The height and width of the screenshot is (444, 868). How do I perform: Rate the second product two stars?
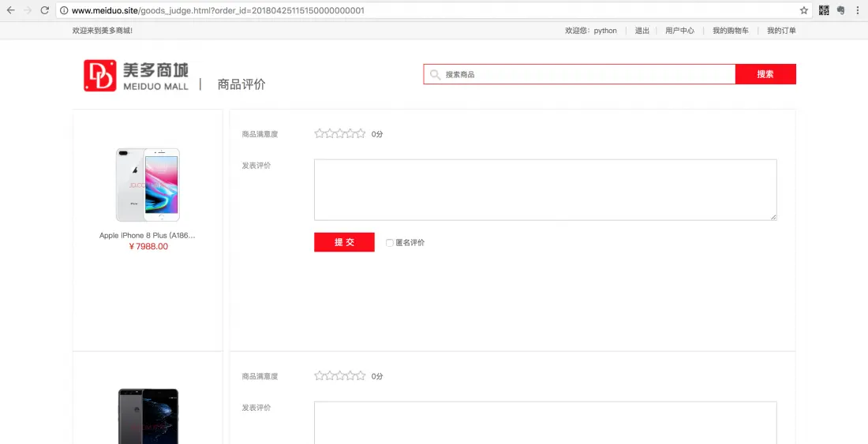pyautogui.click(x=330, y=376)
